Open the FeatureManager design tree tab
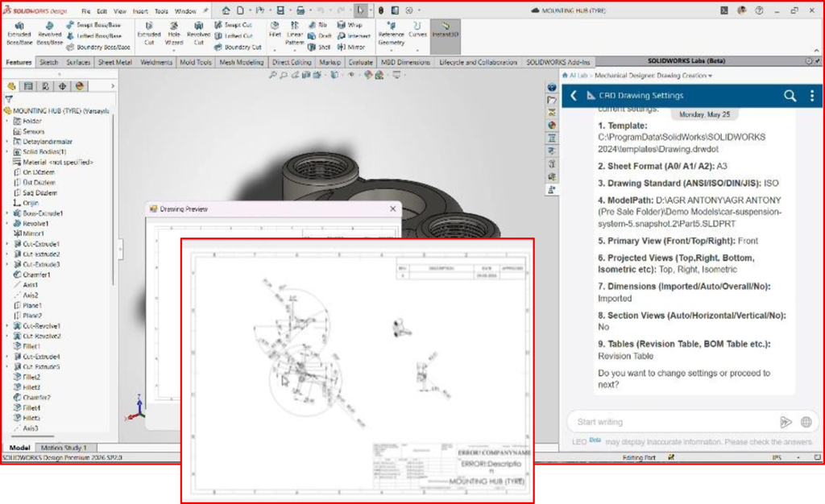The height and width of the screenshot is (504, 825). click(x=11, y=86)
